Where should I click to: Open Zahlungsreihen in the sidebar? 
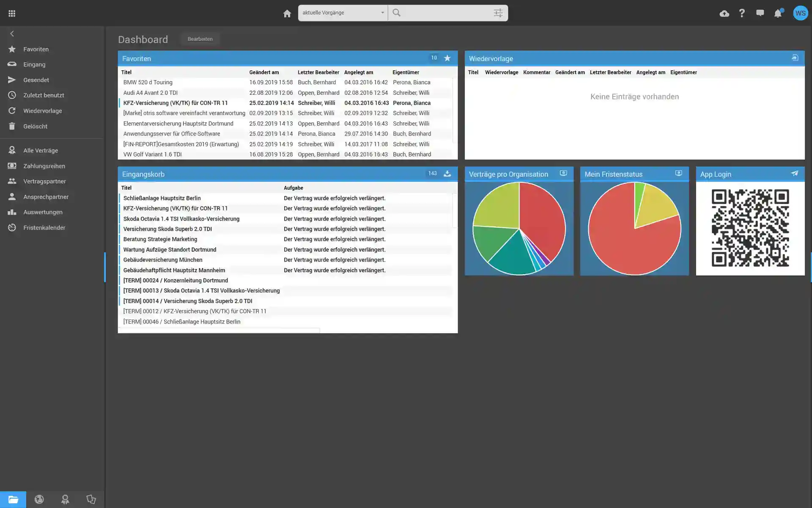coord(44,166)
